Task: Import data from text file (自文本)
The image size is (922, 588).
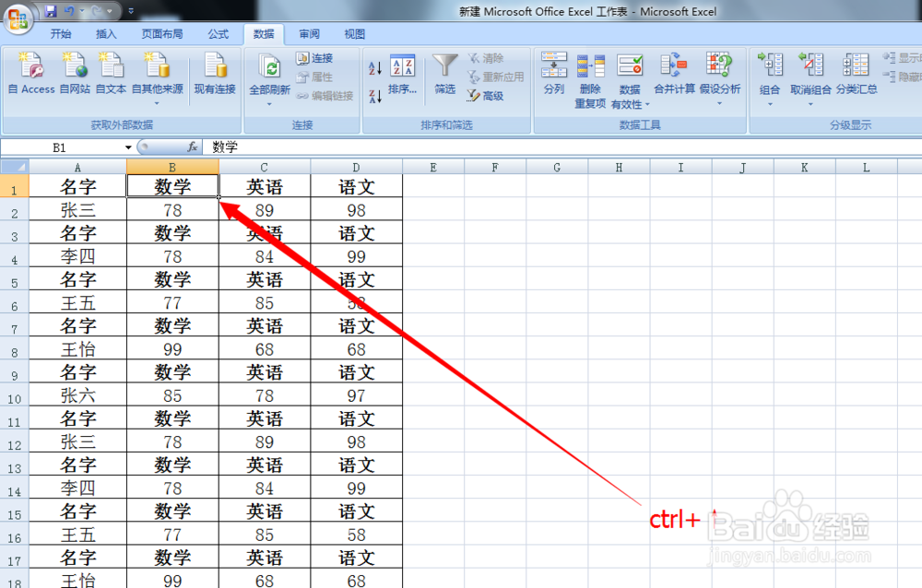Action: [111, 74]
